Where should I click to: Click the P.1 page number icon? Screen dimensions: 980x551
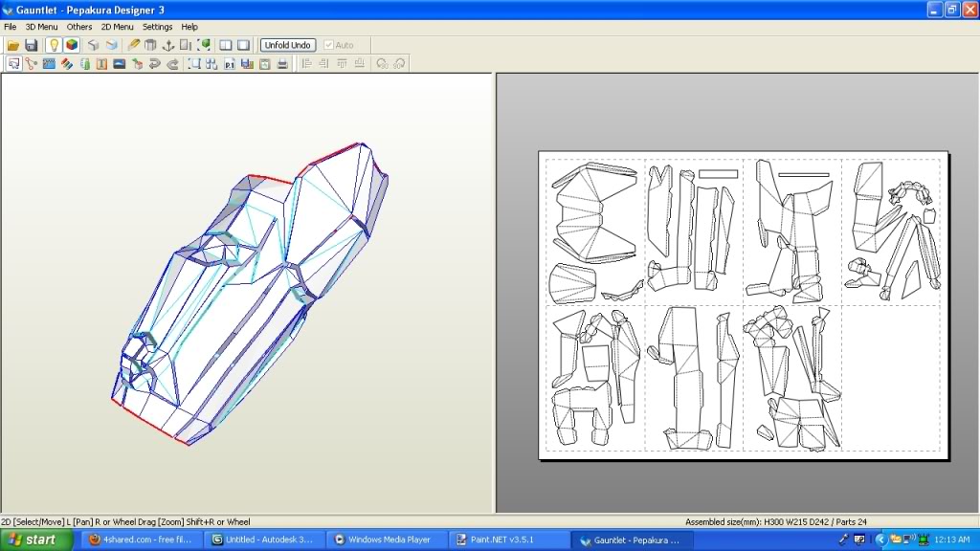[x=230, y=64]
